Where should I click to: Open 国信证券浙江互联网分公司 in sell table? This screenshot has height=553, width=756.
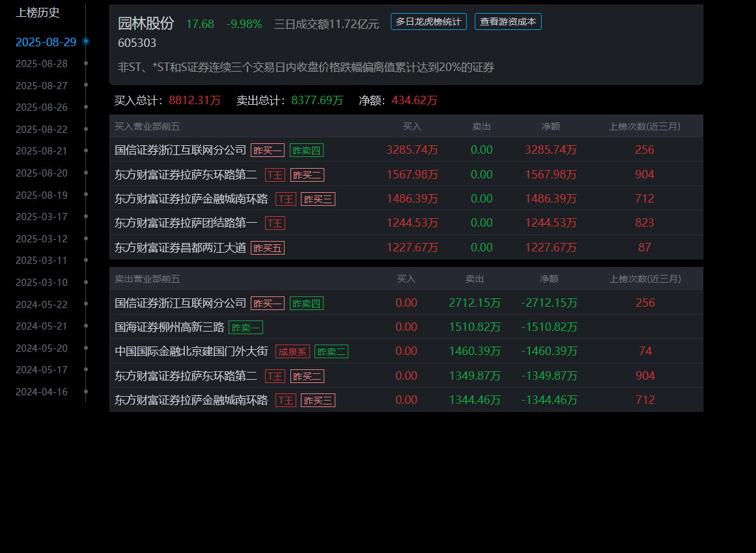(180, 304)
